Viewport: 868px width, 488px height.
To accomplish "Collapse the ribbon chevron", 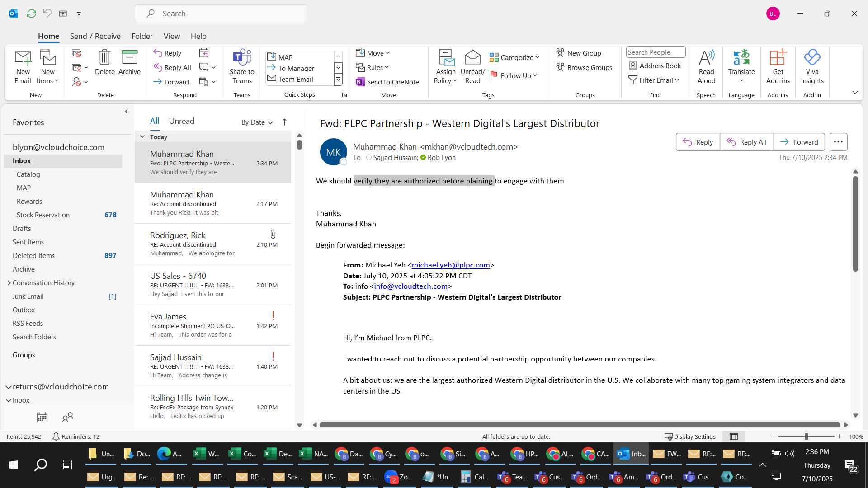I will pos(855,93).
